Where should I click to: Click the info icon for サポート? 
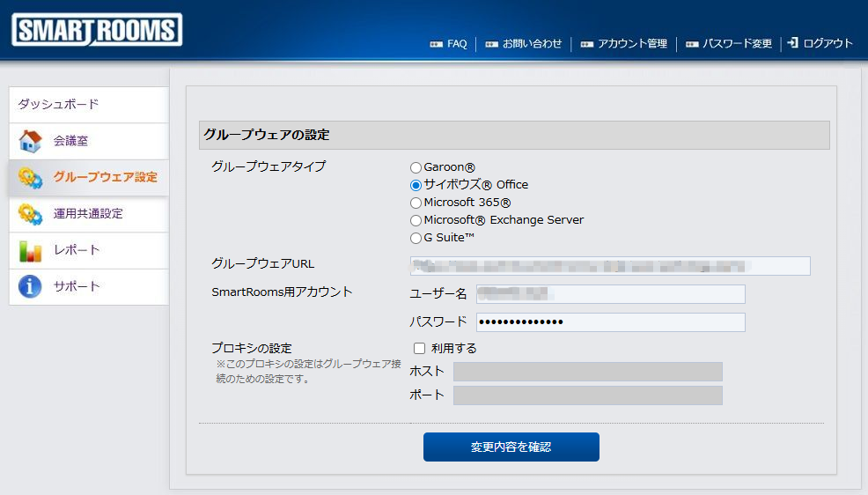tap(30, 286)
